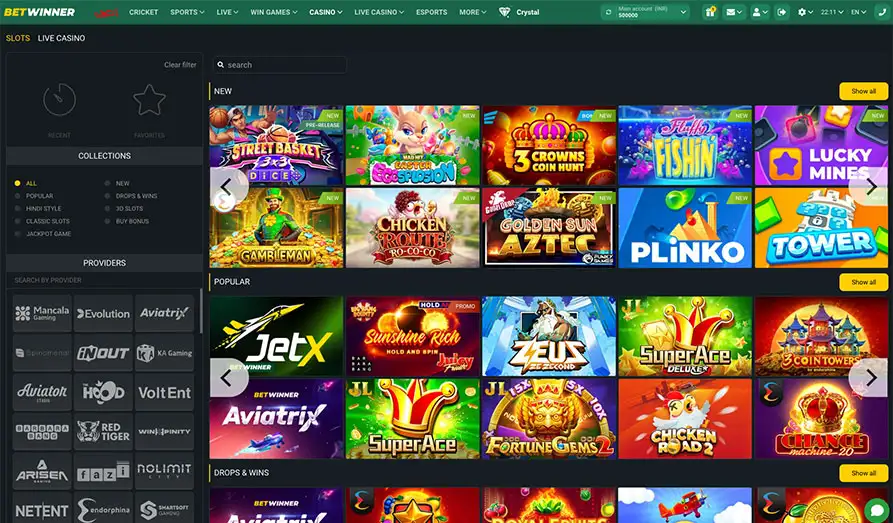Click the game search field
Screen dimensions: 893x523
click(280, 65)
